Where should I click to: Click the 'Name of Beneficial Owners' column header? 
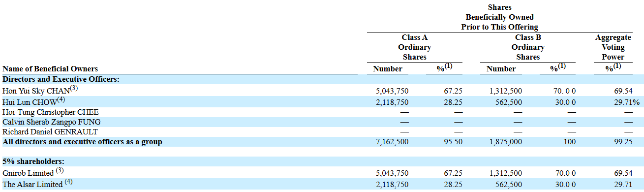pyautogui.click(x=50, y=69)
